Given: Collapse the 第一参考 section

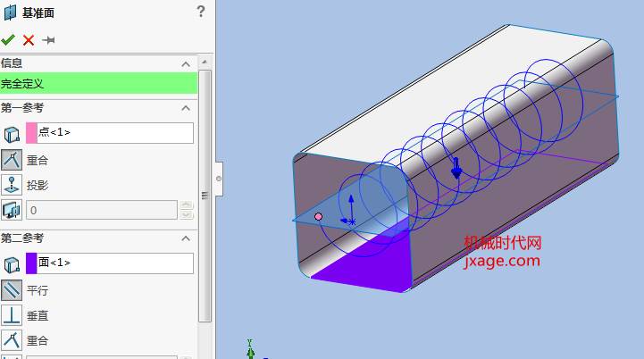Looking at the screenshot, I should pos(186,108).
